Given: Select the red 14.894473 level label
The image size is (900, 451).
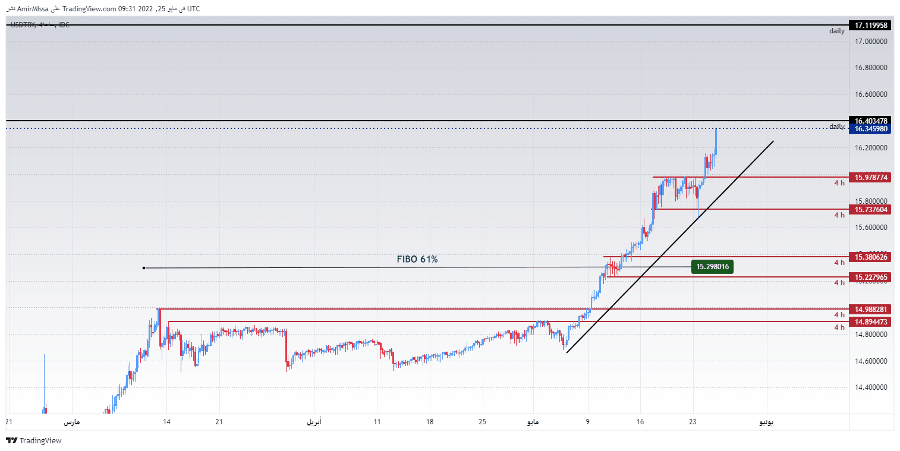Looking at the screenshot, I should pos(871,322).
